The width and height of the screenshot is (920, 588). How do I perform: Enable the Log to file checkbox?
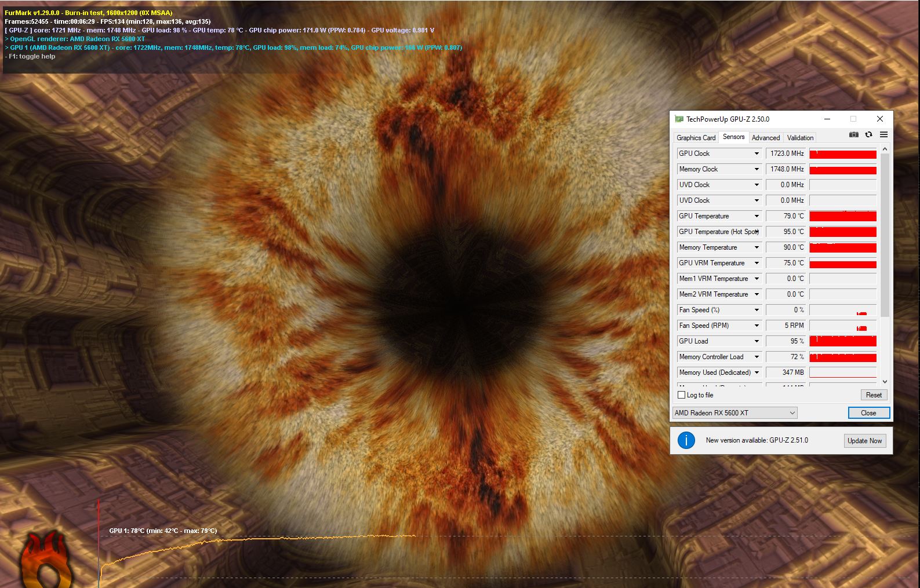(682, 395)
